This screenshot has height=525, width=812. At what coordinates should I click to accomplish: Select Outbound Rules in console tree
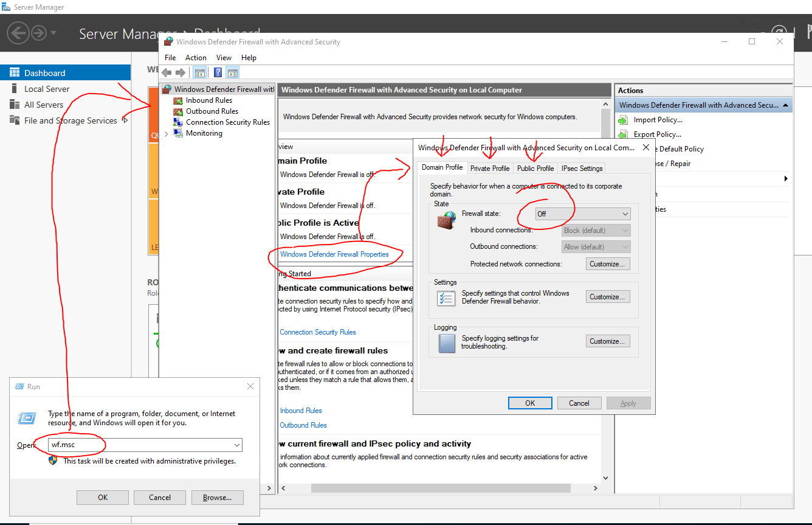pyautogui.click(x=212, y=111)
